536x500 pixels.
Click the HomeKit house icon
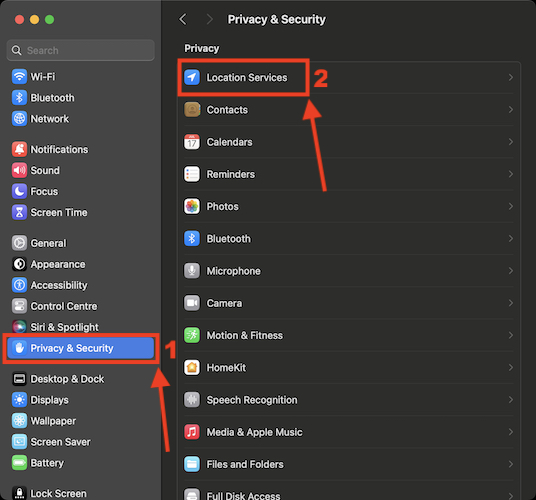point(192,367)
